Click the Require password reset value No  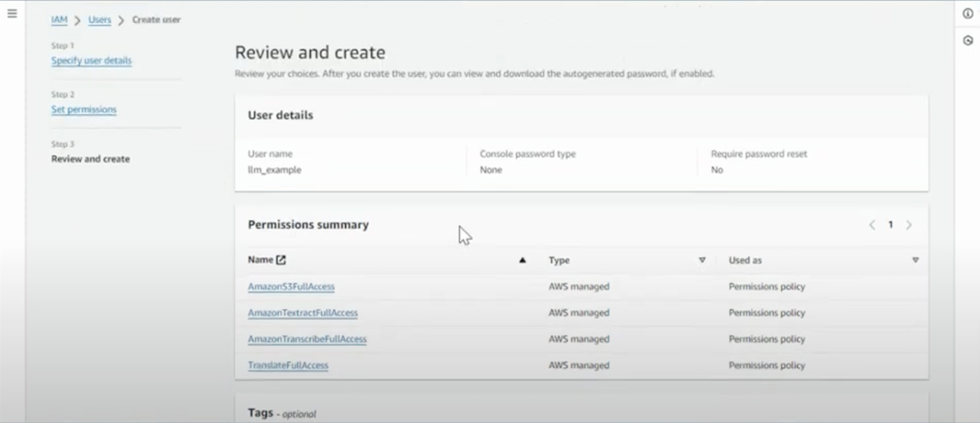pyautogui.click(x=717, y=170)
